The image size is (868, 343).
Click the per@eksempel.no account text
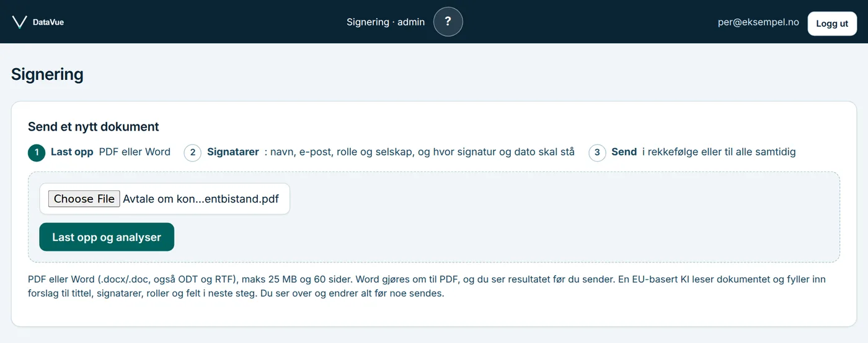point(758,22)
